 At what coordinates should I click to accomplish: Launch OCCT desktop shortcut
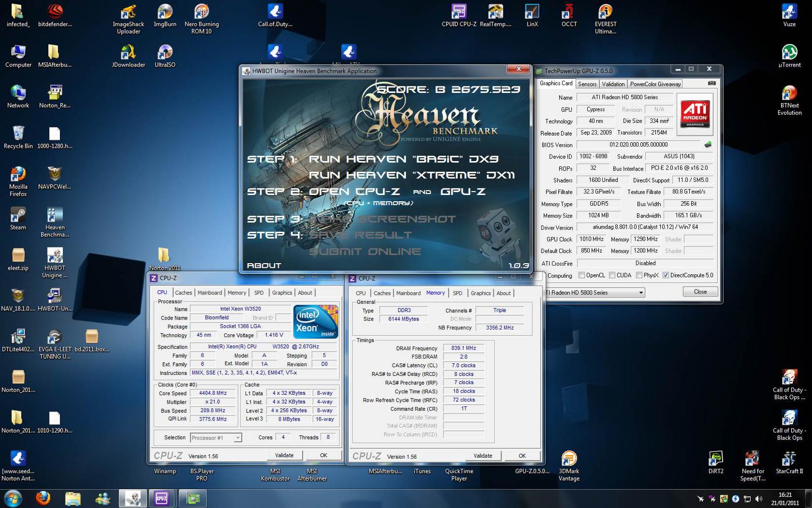coord(568,16)
